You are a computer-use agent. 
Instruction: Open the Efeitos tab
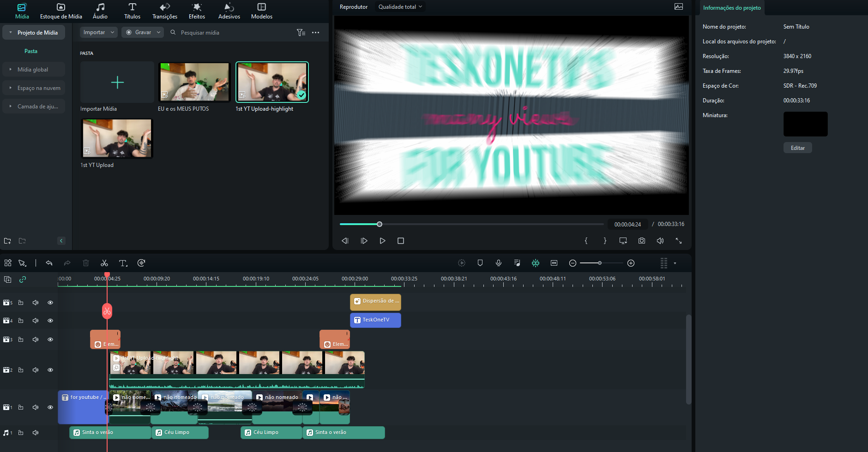(197, 11)
